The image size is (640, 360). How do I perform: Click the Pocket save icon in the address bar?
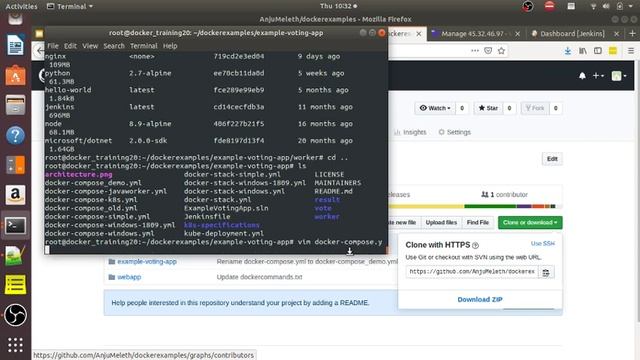(x=488, y=51)
